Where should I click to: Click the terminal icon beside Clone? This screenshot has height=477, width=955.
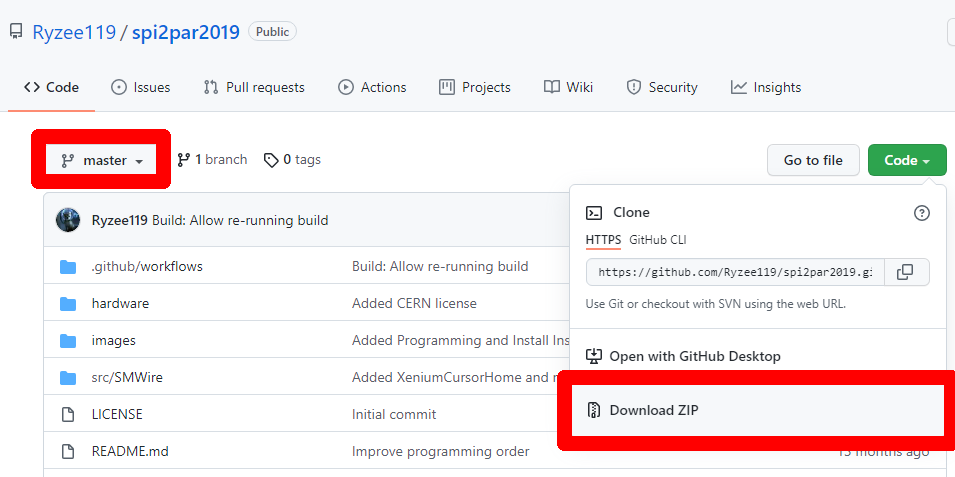tap(594, 213)
